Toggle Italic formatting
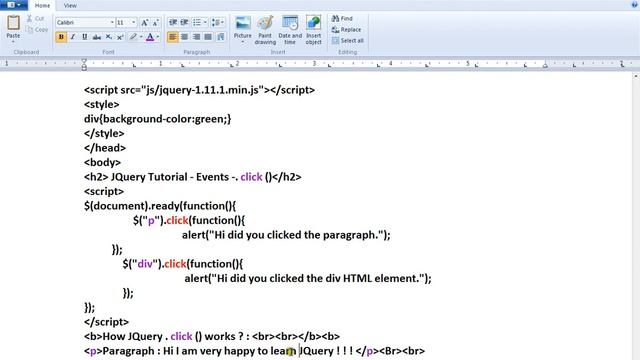 pyautogui.click(x=73, y=37)
